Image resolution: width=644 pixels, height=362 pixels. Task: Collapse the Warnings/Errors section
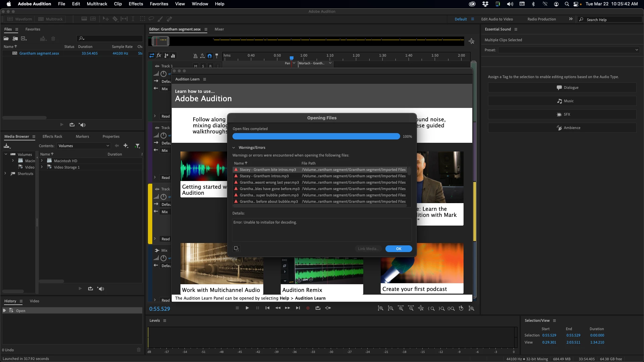coord(234,147)
